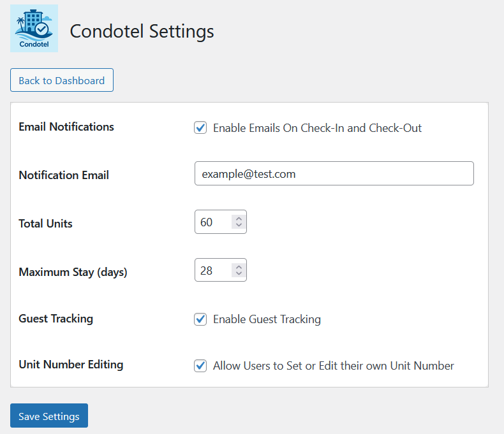Image resolution: width=504 pixels, height=434 pixels.
Task: Uncheck the Enable Guest Tracking checkbox
Action: click(200, 319)
